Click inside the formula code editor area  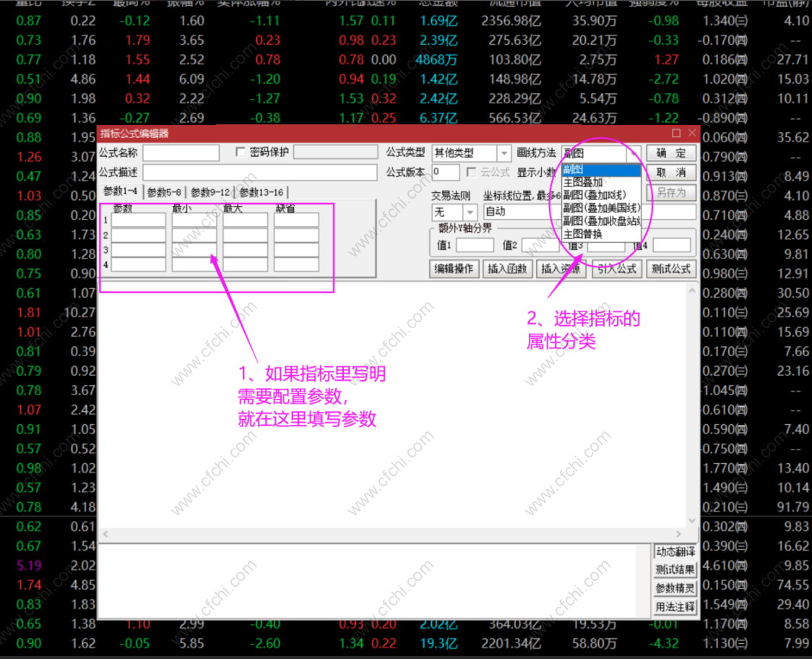click(x=392, y=405)
